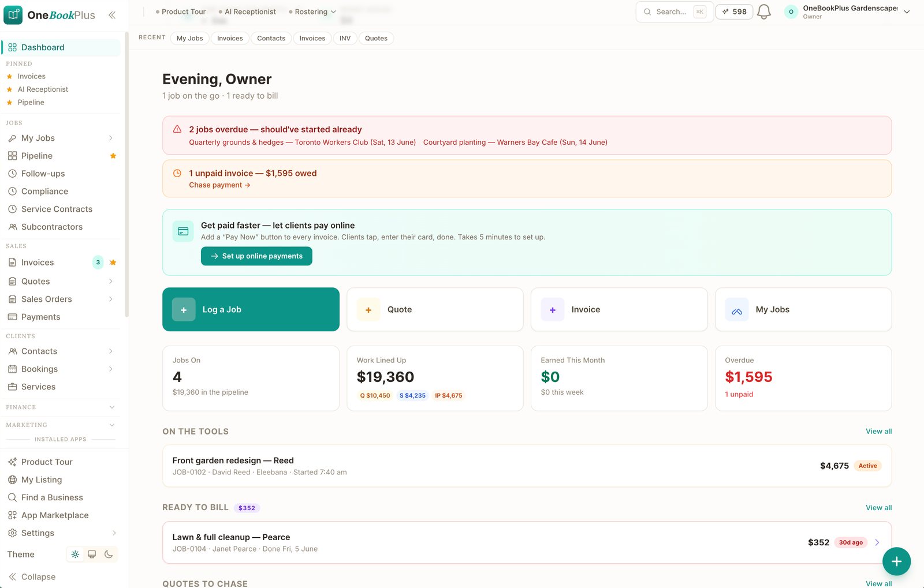Viewport: 924px width, 588px height.
Task: Click the warning triangle in overdue alert
Action: (177, 129)
